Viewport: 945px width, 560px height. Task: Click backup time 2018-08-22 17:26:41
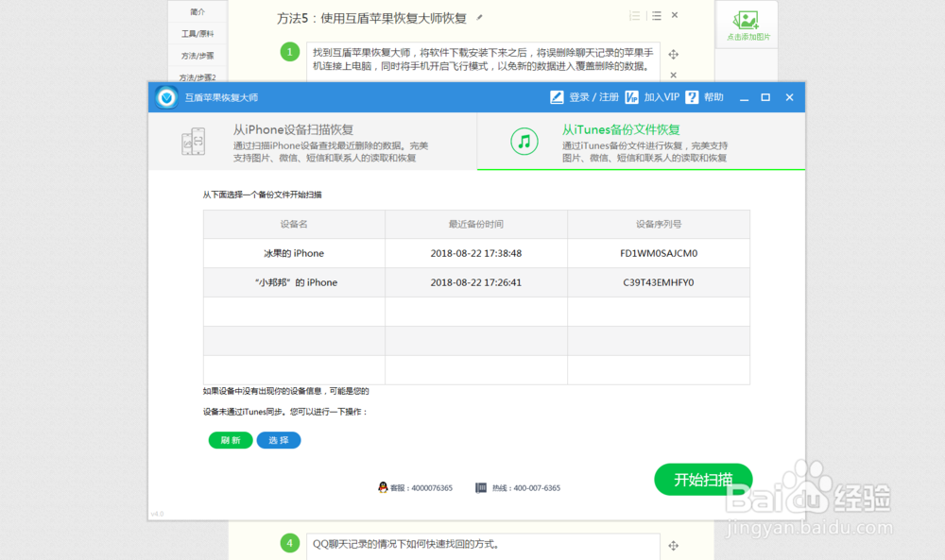[x=476, y=282]
